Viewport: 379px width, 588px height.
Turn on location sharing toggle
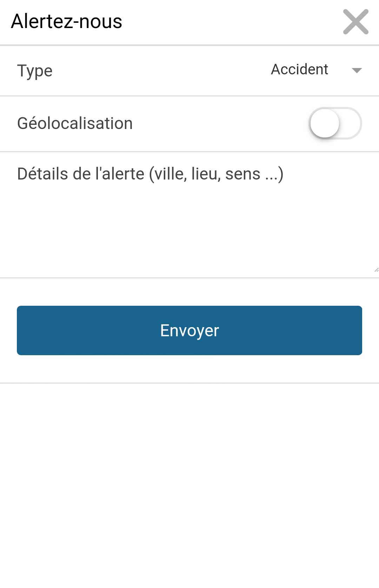click(335, 123)
